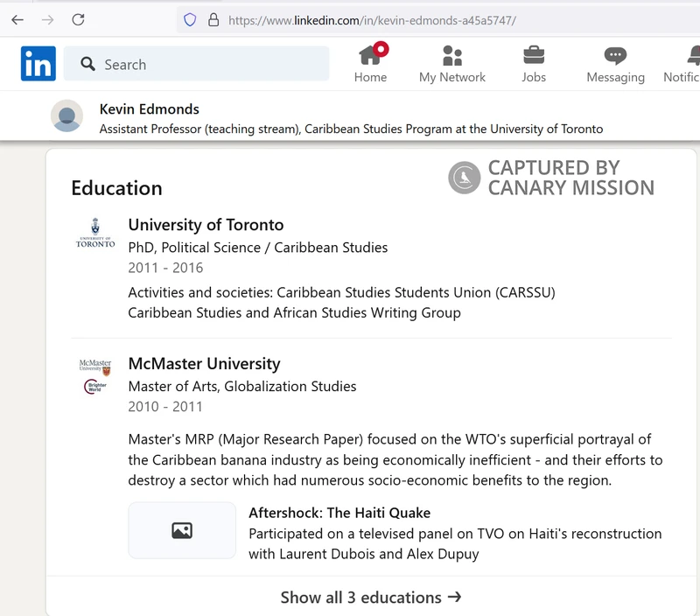The width and height of the screenshot is (700, 616).
Task: Click the 2011 - 2016 dates text
Action: 165,268
